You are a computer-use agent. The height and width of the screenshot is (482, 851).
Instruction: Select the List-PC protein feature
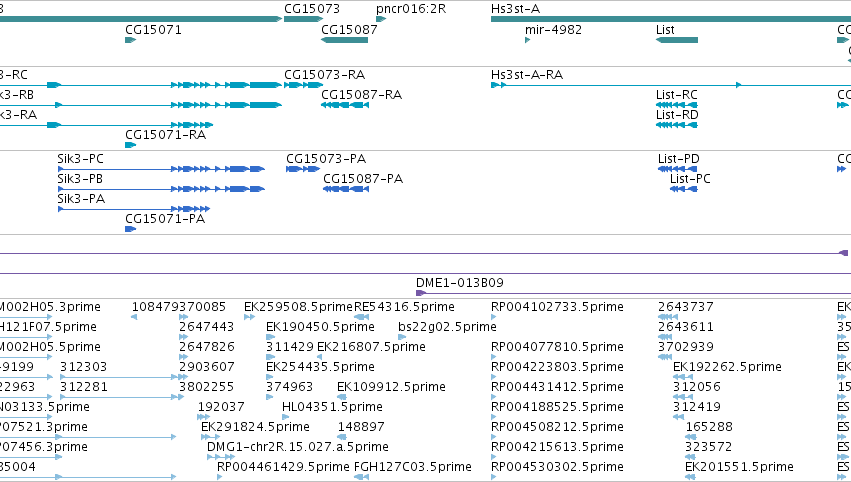684,189
